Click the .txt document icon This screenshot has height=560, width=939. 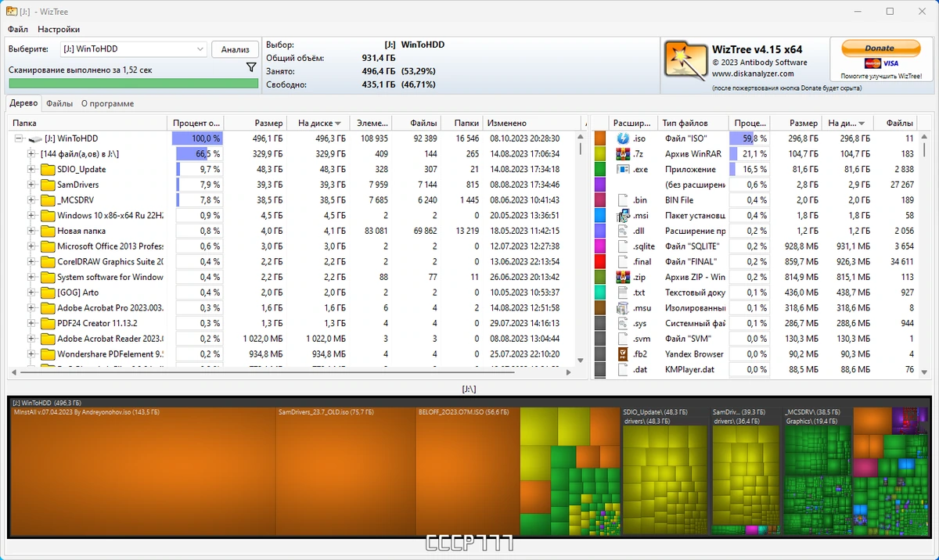click(x=623, y=293)
